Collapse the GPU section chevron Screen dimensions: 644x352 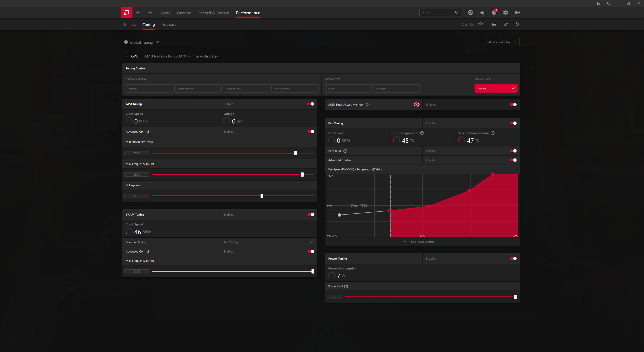(x=126, y=56)
